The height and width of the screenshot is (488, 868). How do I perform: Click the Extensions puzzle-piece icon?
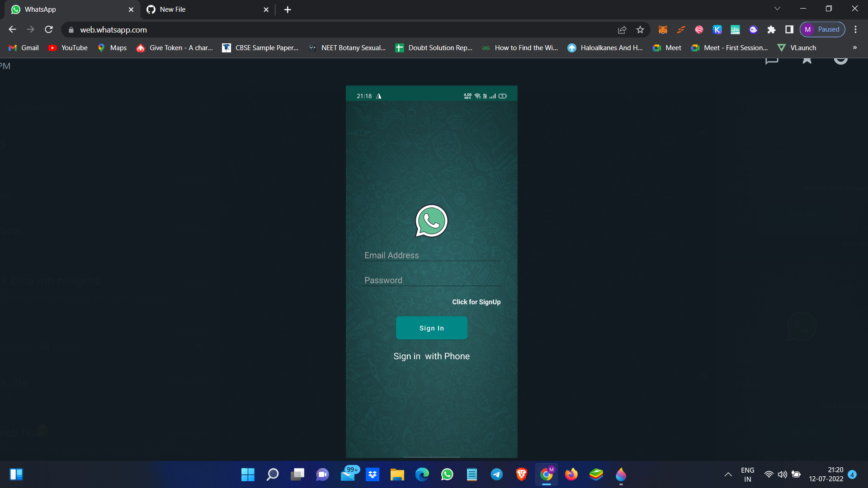pos(772,29)
